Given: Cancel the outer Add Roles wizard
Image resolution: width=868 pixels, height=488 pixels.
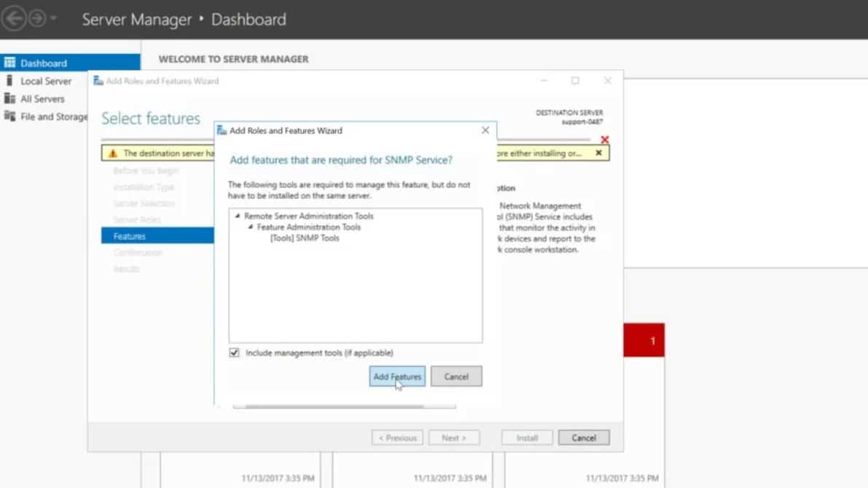Looking at the screenshot, I should pyautogui.click(x=584, y=438).
